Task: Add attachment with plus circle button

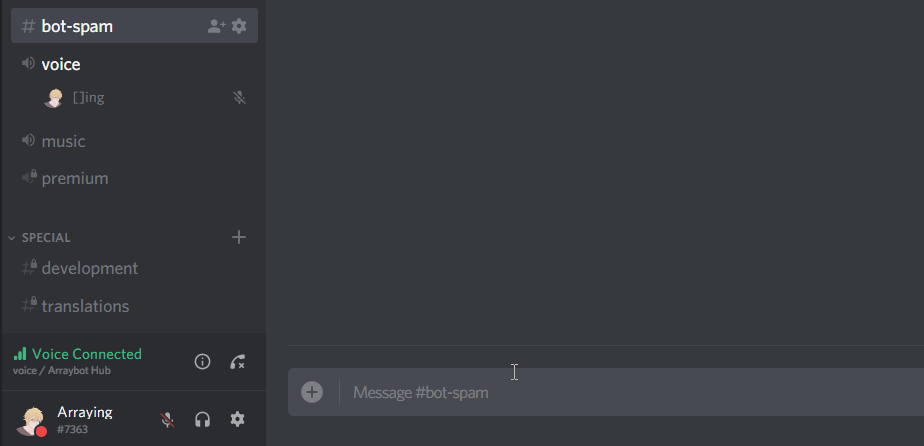Action: (312, 392)
